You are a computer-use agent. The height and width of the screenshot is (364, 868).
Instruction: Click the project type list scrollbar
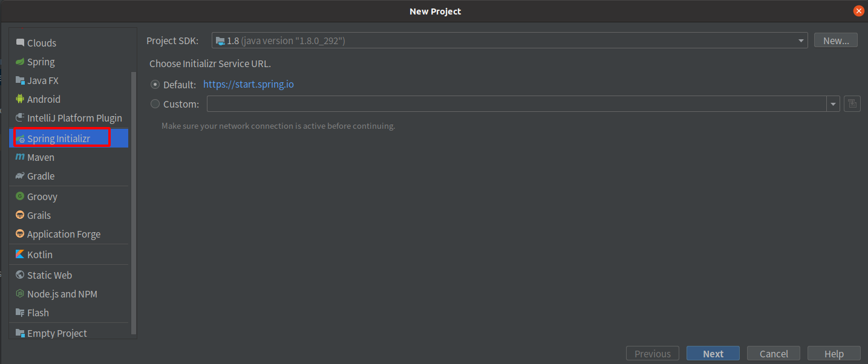pos(134,203)
